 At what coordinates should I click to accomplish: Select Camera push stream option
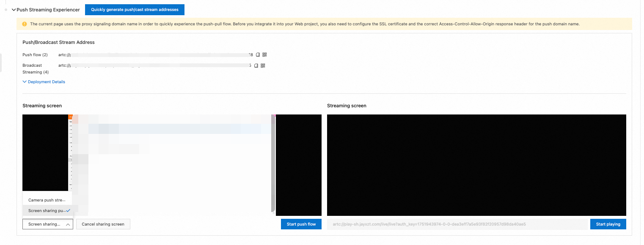point(47,200)
